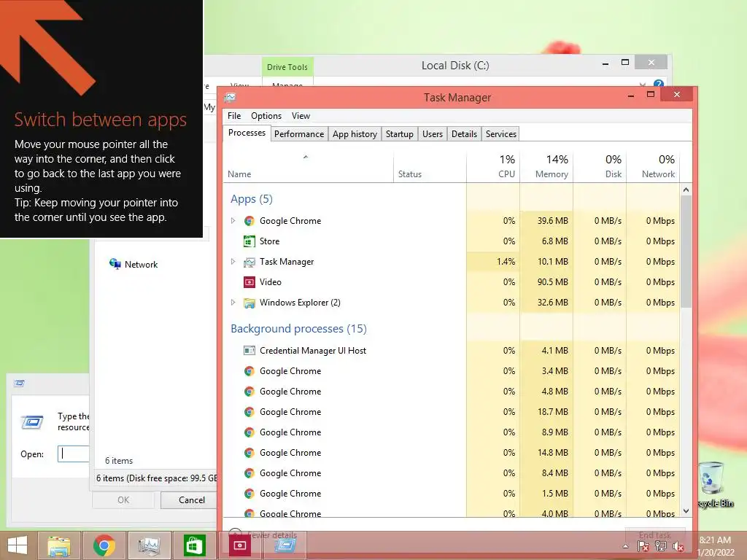
Task: Click Cancel in the Run dialog
Action: [x=189, y=500]
